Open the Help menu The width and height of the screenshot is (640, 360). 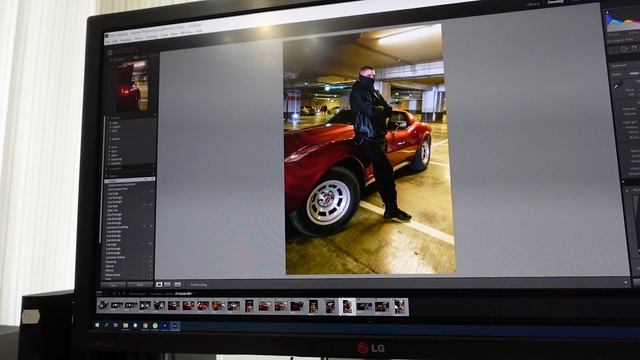point(199,31)
